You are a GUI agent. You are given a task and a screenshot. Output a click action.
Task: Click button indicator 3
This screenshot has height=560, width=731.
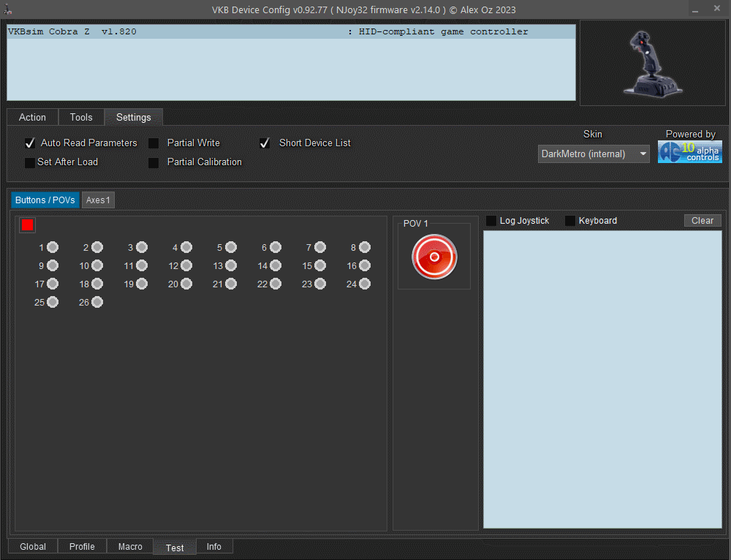click(x=142, y=247)
